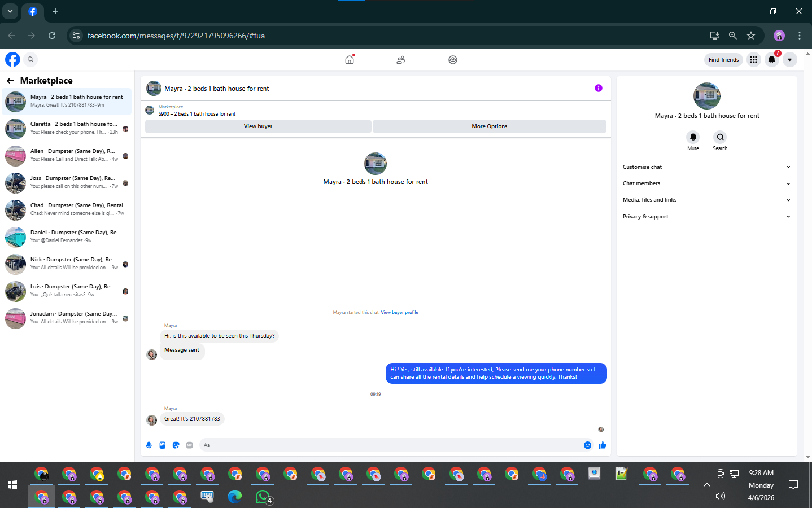Open the emoji picker in message box
Viewport: 812px width, 508px height.
587,445
